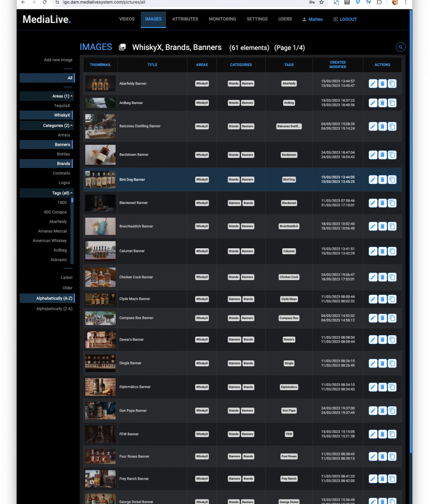Viewport: 429px width, 504px height.
Task: Click the page's right-side scrollbar
Action: pyautogui.click(x=411, y=231)
